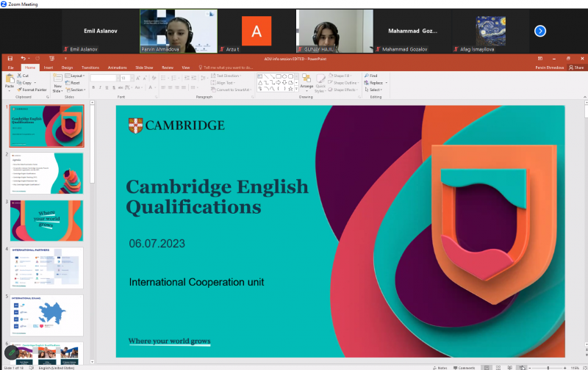Cut the selection

pyautogui.click(x=23, y=76)
